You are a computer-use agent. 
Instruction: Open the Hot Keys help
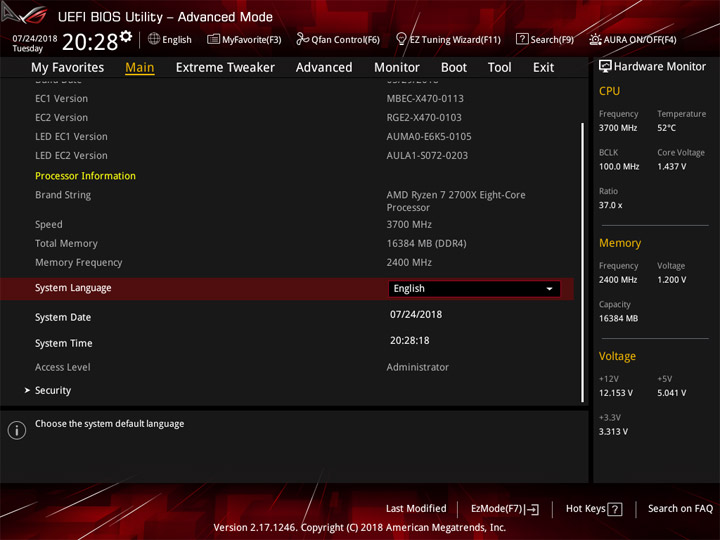click(x=594, y=509)
